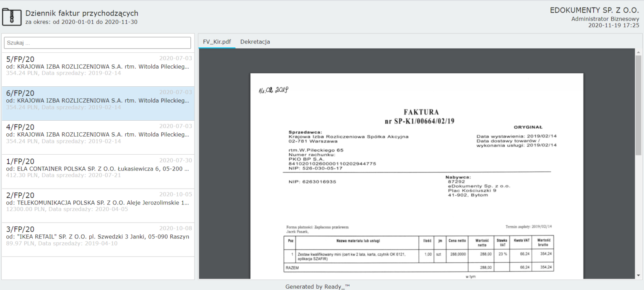Click the Cena netto value 288,0000 in the PDF
Screen dimensions: 644x290
pyautogui.click(x=457, y=254)
